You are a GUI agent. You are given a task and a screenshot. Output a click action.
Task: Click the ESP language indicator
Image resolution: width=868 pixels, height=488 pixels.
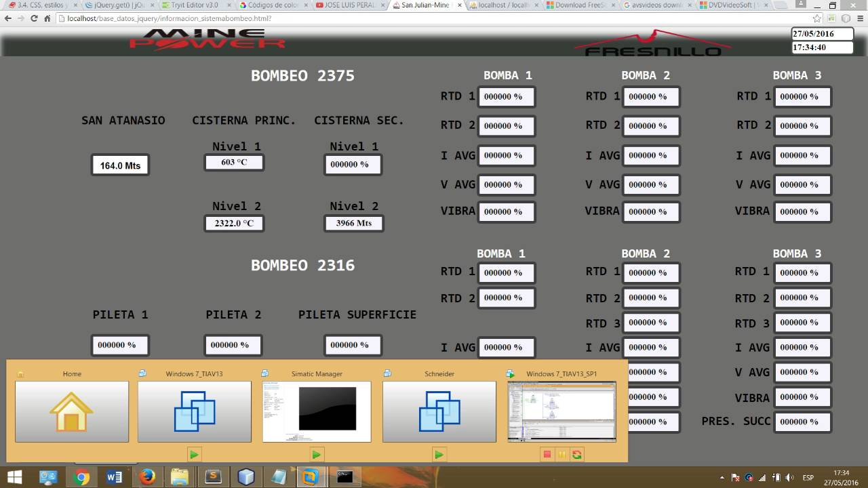(808, 477)
